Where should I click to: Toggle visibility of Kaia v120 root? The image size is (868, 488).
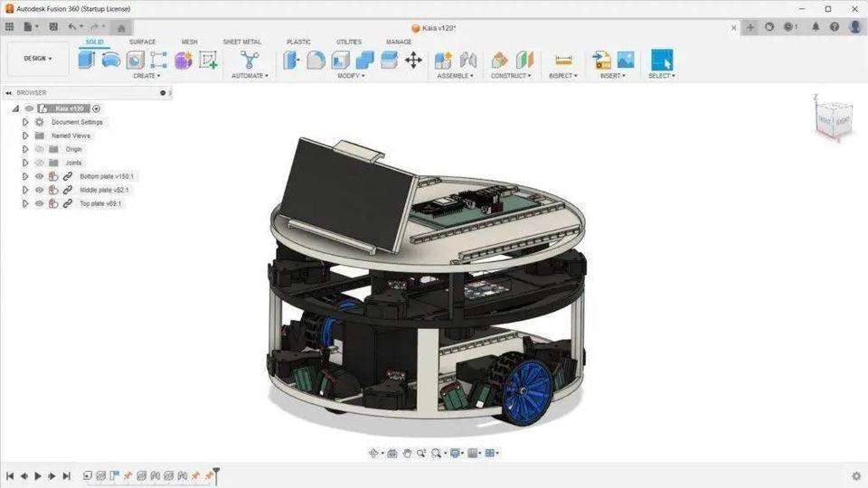coord(29,108)
